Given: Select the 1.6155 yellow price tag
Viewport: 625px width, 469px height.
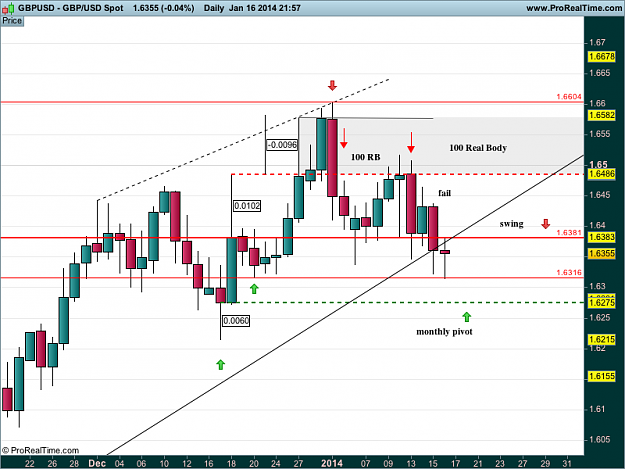Looking at the screenshot, I should coord(602,376).
